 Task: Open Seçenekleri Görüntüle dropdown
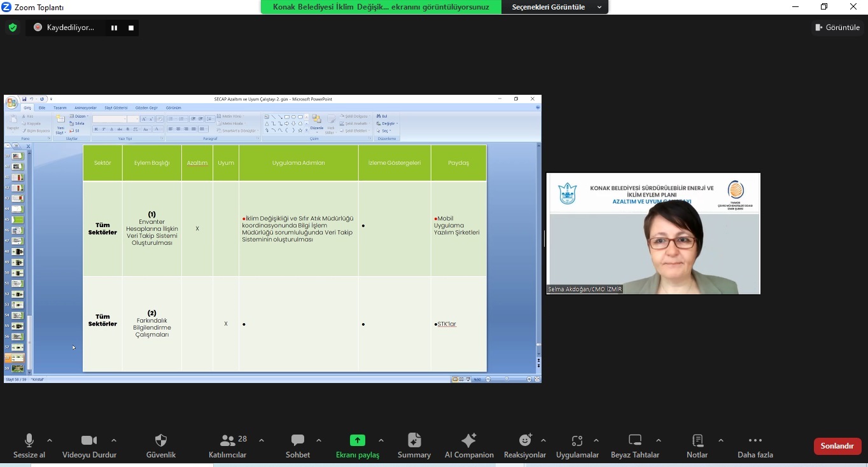[555, 7]
